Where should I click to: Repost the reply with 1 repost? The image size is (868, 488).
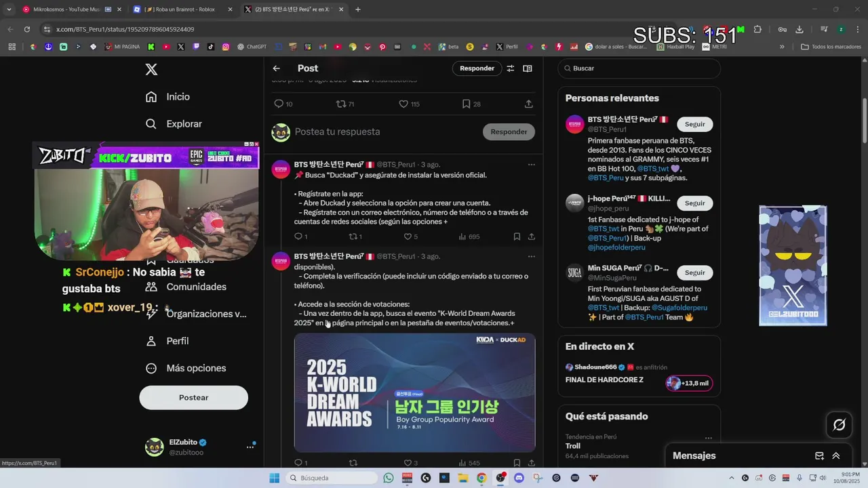[353, 237]
